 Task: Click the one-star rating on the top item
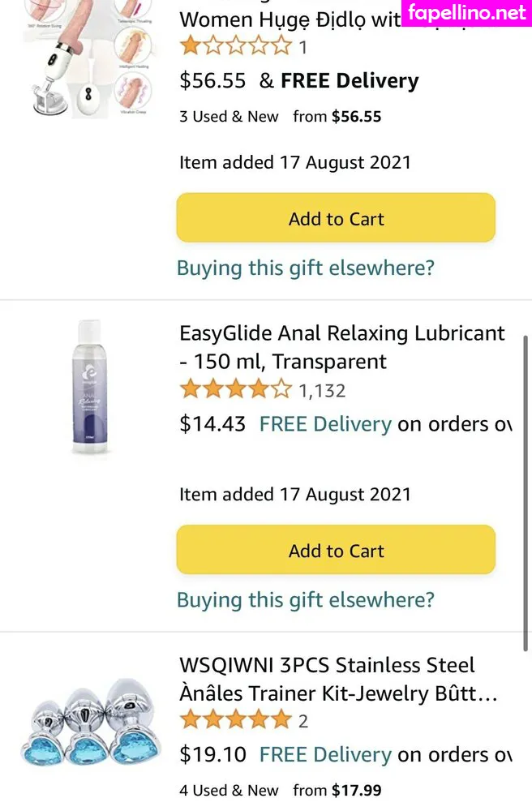click(234, 46)
